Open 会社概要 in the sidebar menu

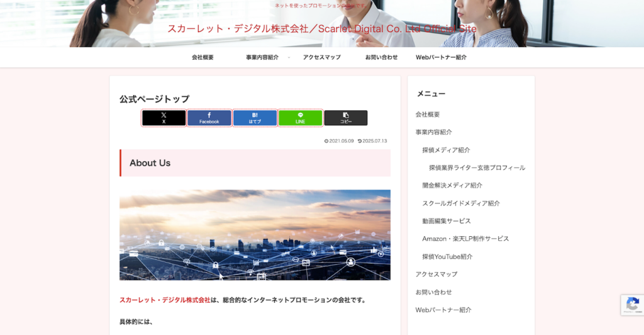point(428,115)
